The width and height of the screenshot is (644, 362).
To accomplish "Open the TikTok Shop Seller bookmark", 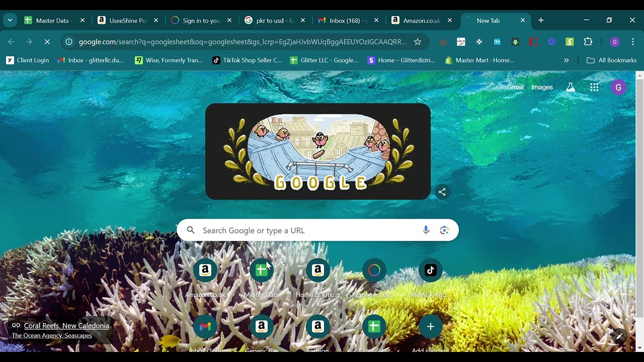I will click(247, 60).
